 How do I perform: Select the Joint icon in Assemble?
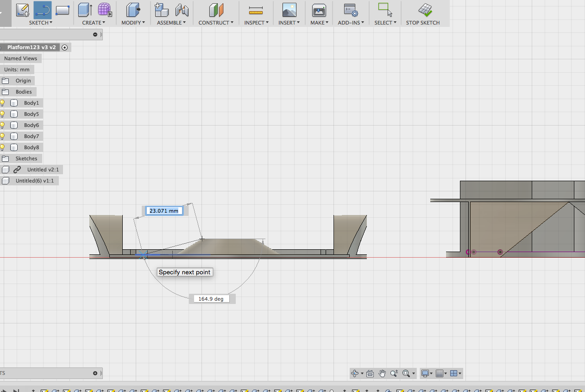tap(182, 10)
